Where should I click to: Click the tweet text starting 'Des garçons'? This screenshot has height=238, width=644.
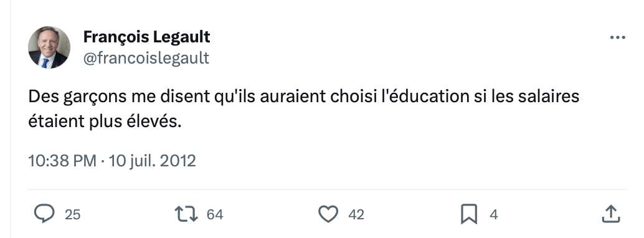click(303, 109)
